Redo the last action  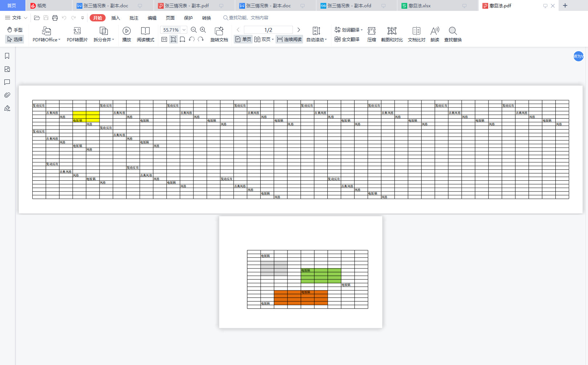(73, 18)
